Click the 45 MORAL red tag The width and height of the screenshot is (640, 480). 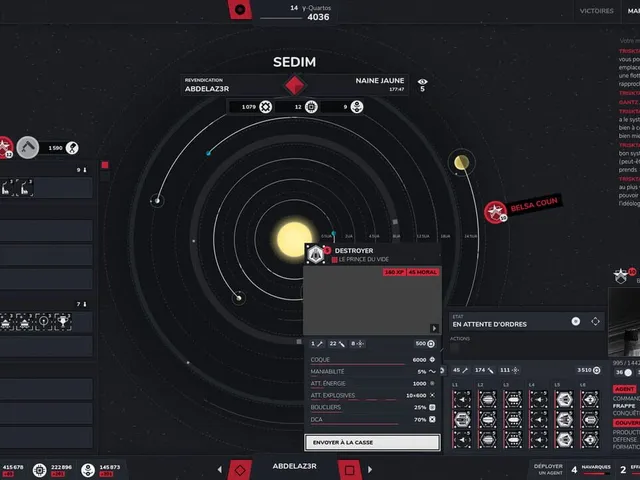[x=422, y=272]
